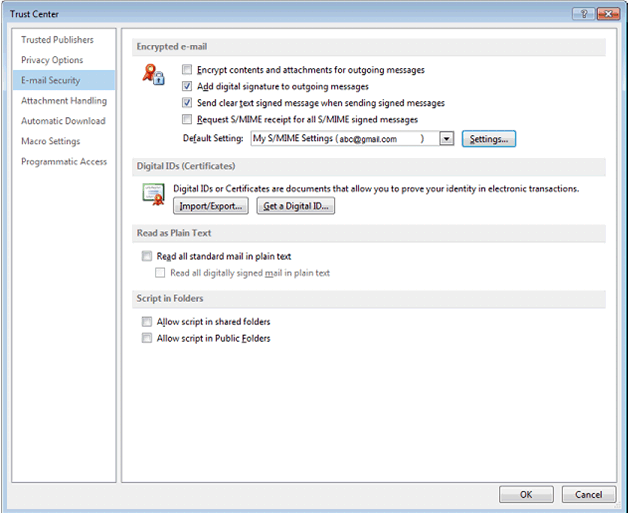Click the Import/Export... button
The image size is (628, 513).
tap(211, 206)
